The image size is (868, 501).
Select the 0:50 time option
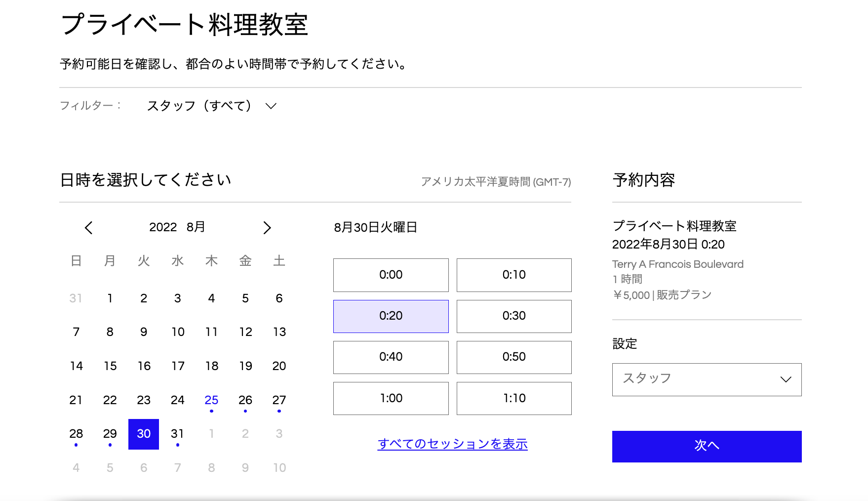513,357
